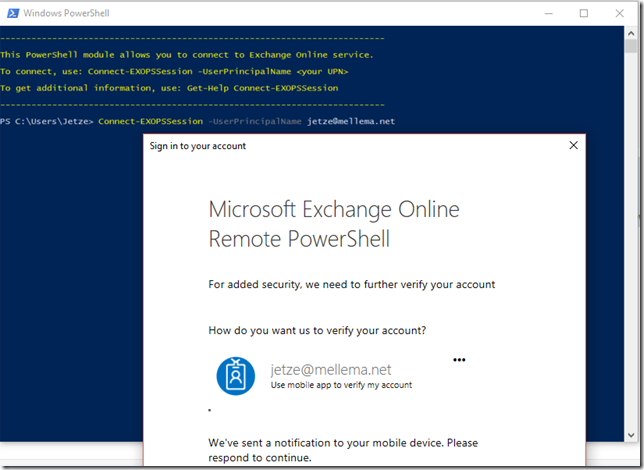Click jetze@mellema.net argument in console
644x470 pixels.
(x=351, y=121)
